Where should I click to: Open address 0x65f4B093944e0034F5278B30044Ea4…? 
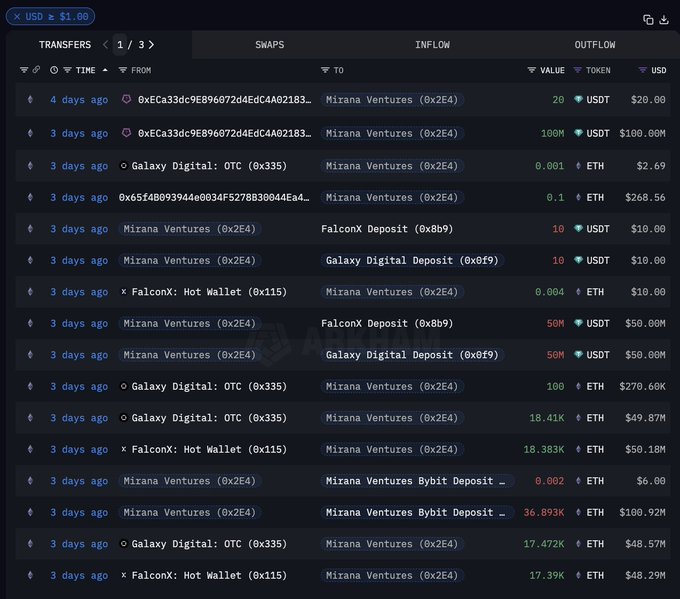coord(214,197)
